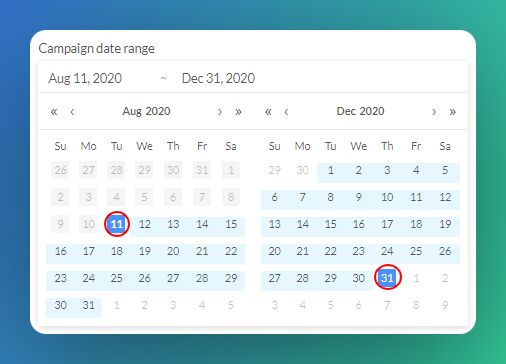Pick December 25 in the right calendar
Image resolution: width=506 pixels, height=364 pixels.
click(416, 251)
